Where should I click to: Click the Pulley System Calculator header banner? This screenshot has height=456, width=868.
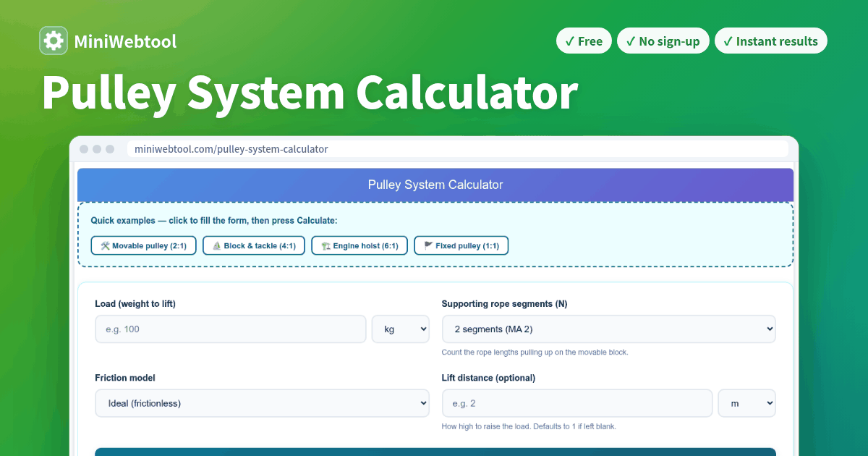[435, 185]
